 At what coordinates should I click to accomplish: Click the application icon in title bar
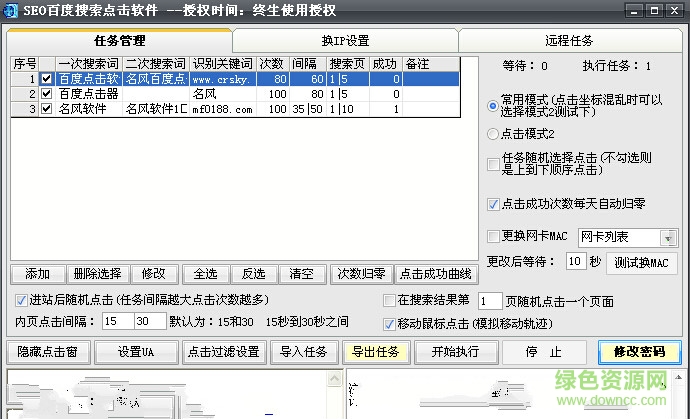tap(11, 10)
